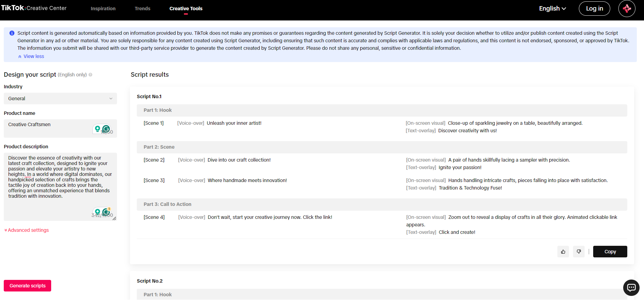Click the thumbs up icon for Script No.1
The width and height of the screenshot is (644, 300).
point(563,252)
